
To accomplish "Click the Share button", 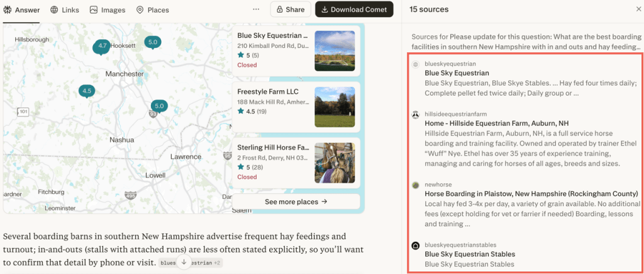I will point(290,9).
